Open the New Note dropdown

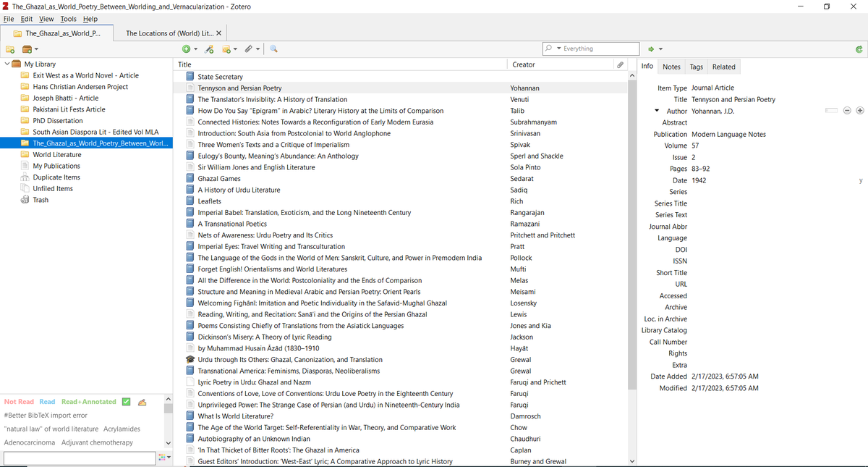(229, 49)
